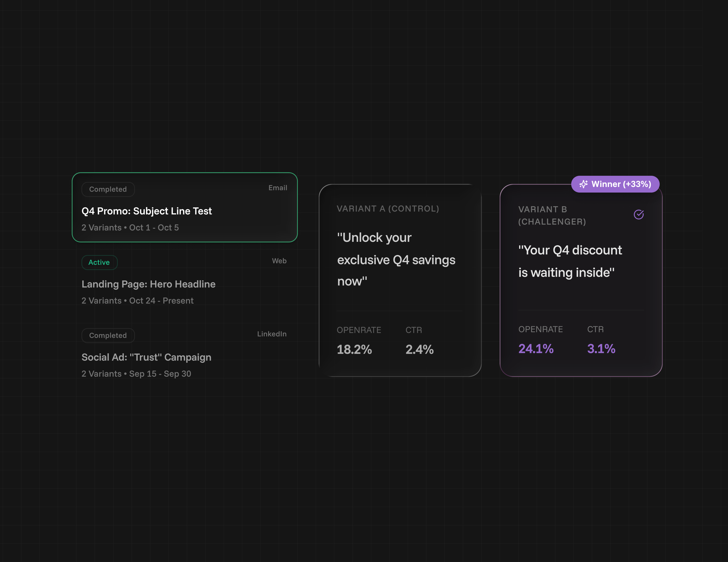Viewport: 728px width, 562px height.
Task: Open the Landing Page: Hero Headline experiment
Action: (x=148, y=284)
